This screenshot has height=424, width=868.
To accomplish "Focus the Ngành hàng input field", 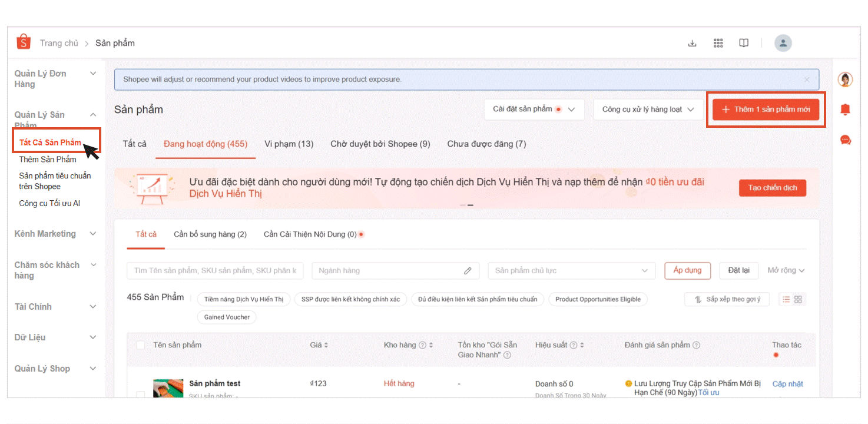I will click(396, 271).
